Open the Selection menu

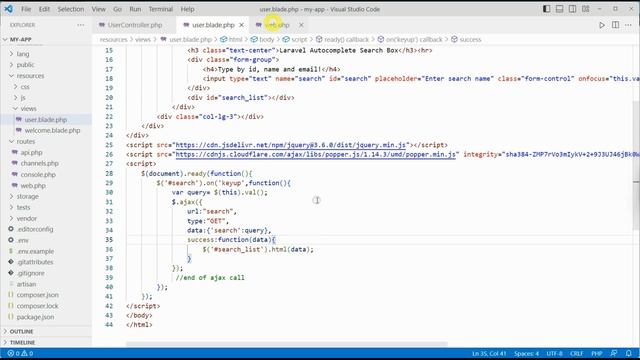(x=71, y=9)
